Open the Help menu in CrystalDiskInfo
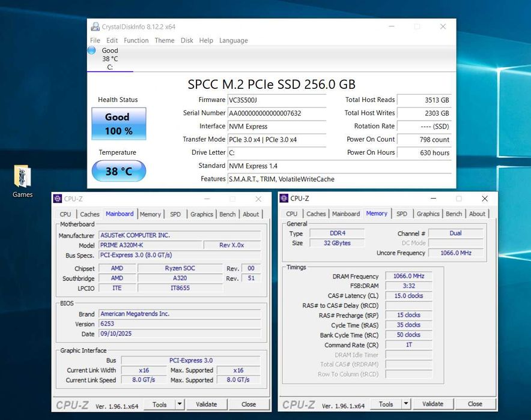 pos(206,40)
